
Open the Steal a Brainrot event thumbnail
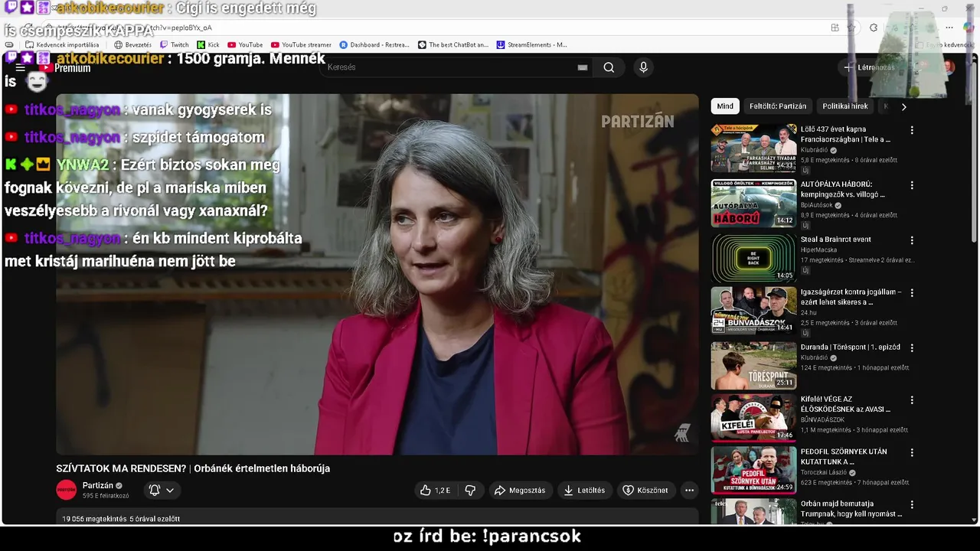click(753, 258)
